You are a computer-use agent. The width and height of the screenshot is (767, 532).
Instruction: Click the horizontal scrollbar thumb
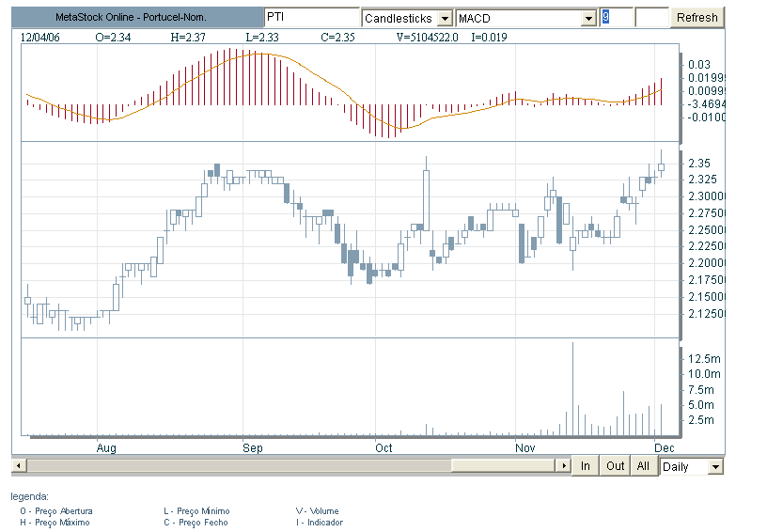point(504,465)
